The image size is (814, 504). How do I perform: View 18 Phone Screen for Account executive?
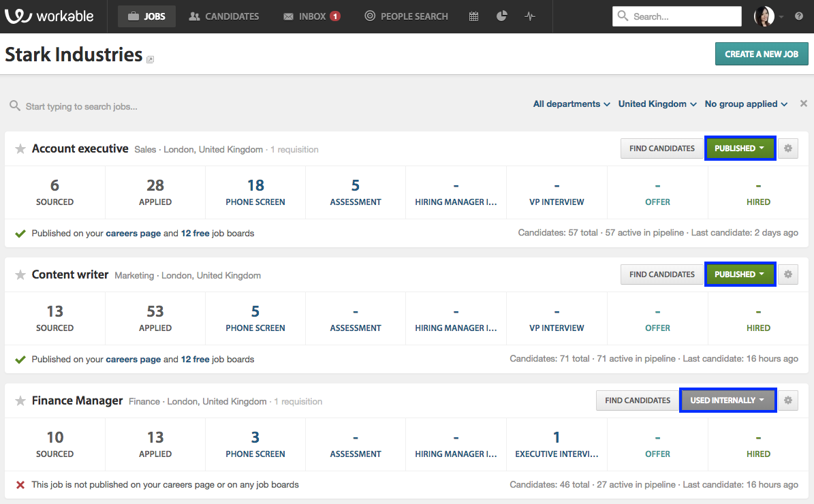coord(255,193)
